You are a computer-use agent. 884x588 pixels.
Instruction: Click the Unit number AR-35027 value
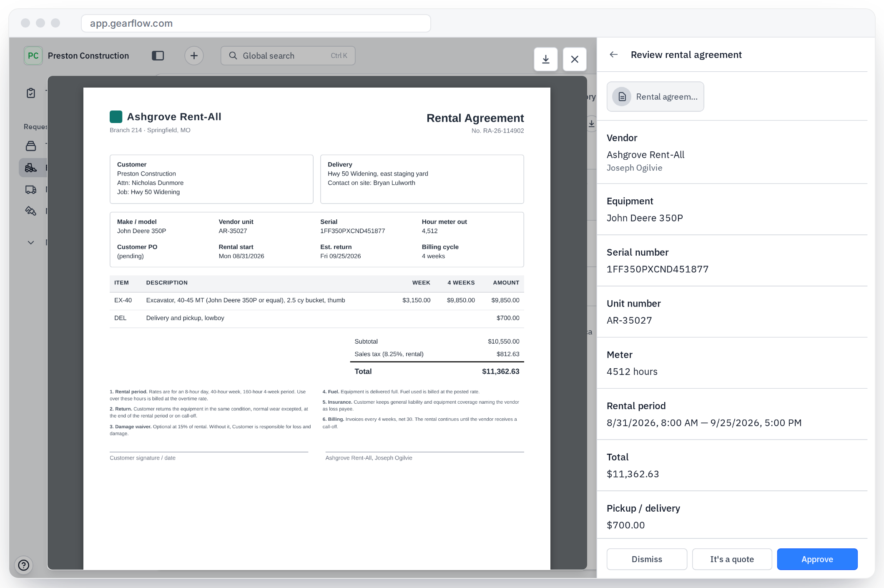[629, 321]
